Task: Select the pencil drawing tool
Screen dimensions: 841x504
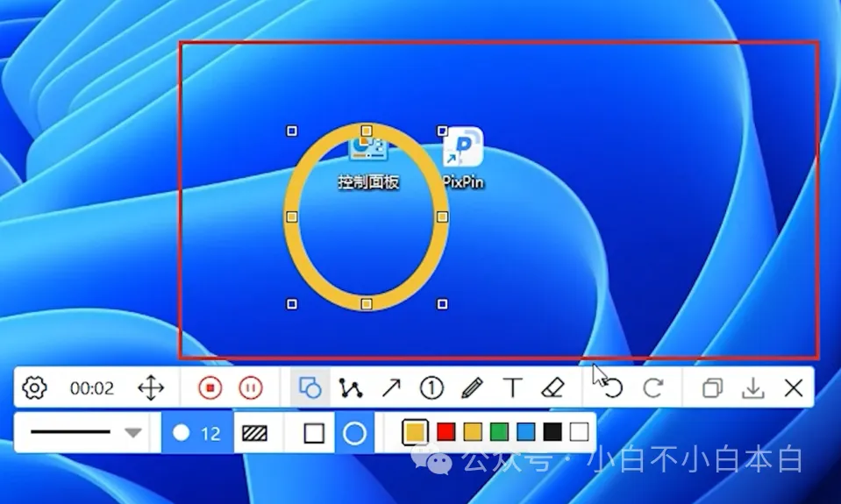Action: click(472, 387)
